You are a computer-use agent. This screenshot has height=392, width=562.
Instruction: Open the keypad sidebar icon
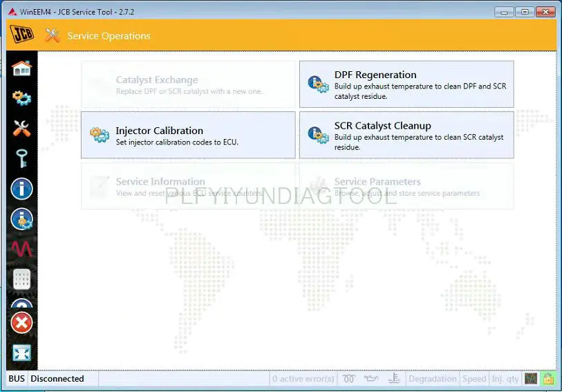[22, 279]
